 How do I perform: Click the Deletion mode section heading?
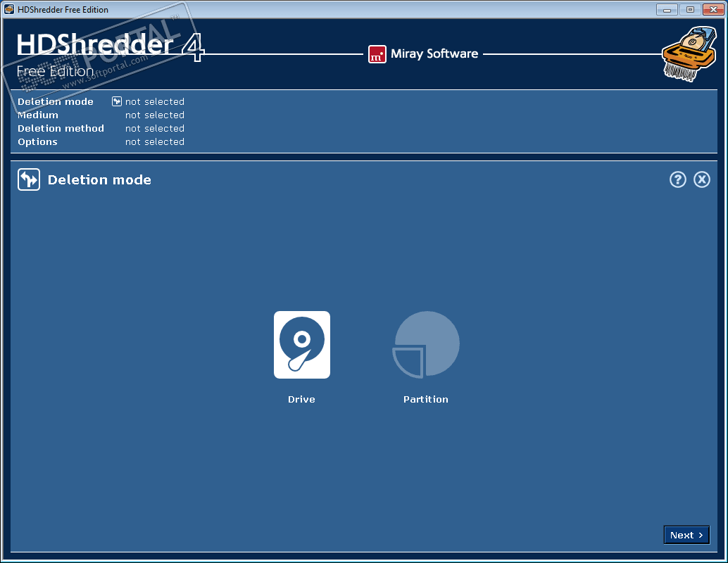[x=99, y=180]
